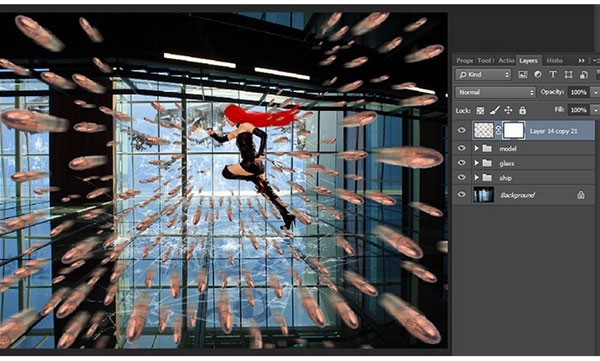Filter layers by smart object icon
The width and height of the screenshot is (600, 361).
click(x=584, y=75)
